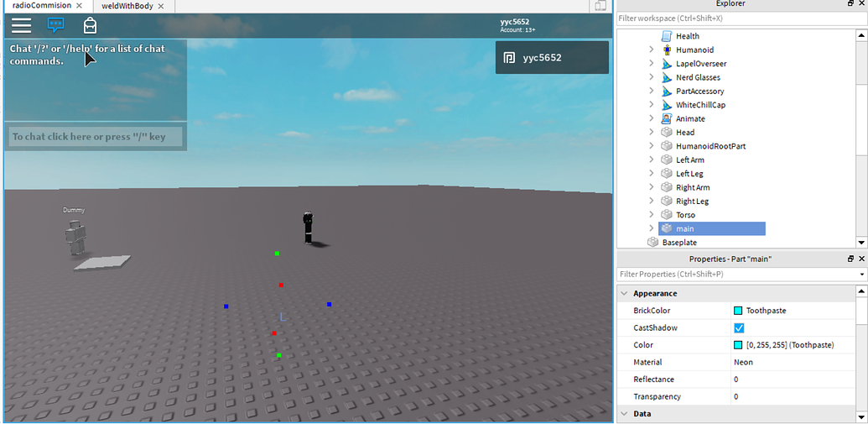
Task: Open the backpack inventory icon
Action: [x=90, y=25]
